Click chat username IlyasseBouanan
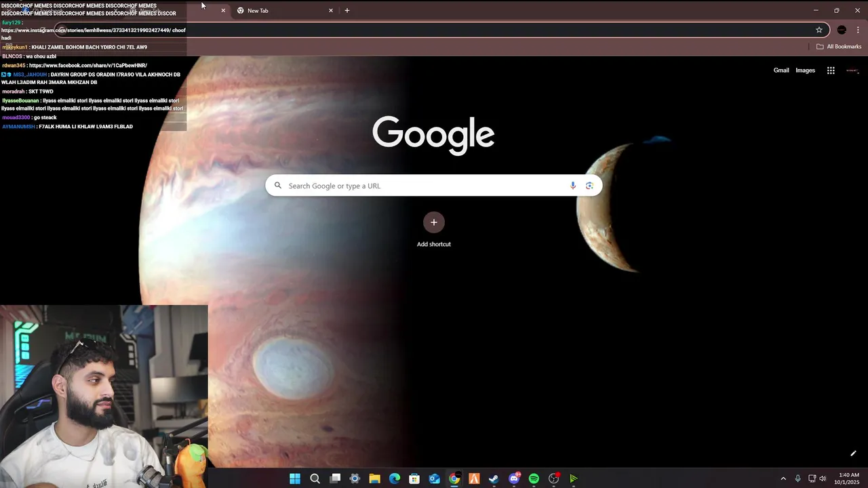This screenshot has width=868, height=488. tap(20, 100)
